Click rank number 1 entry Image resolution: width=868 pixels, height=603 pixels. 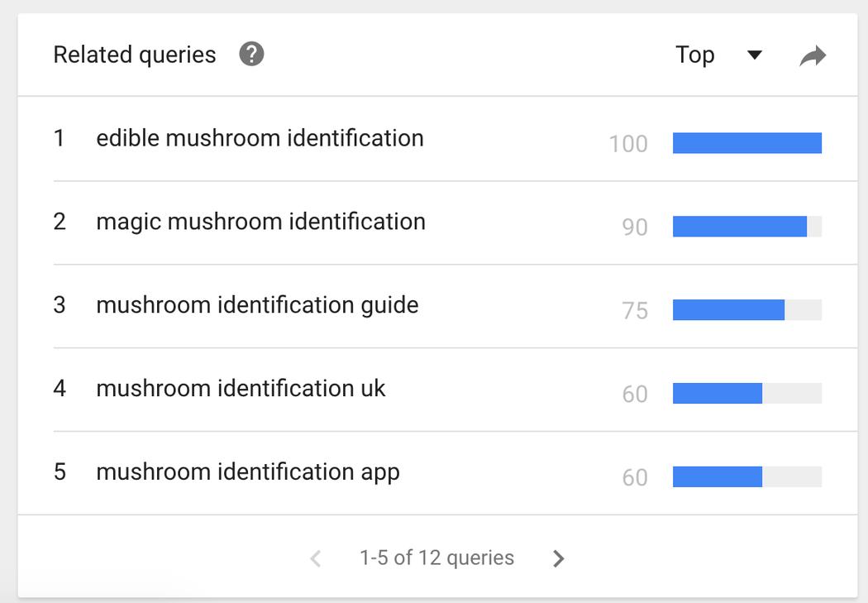[59, 138]
